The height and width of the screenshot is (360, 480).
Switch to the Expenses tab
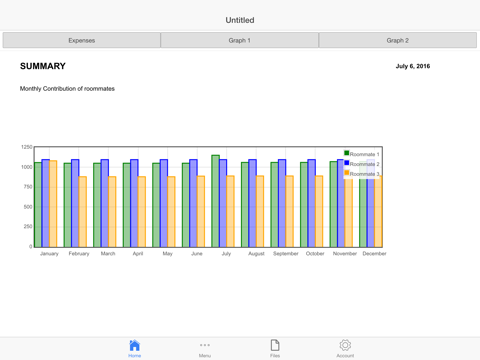(x=82, y=40)
